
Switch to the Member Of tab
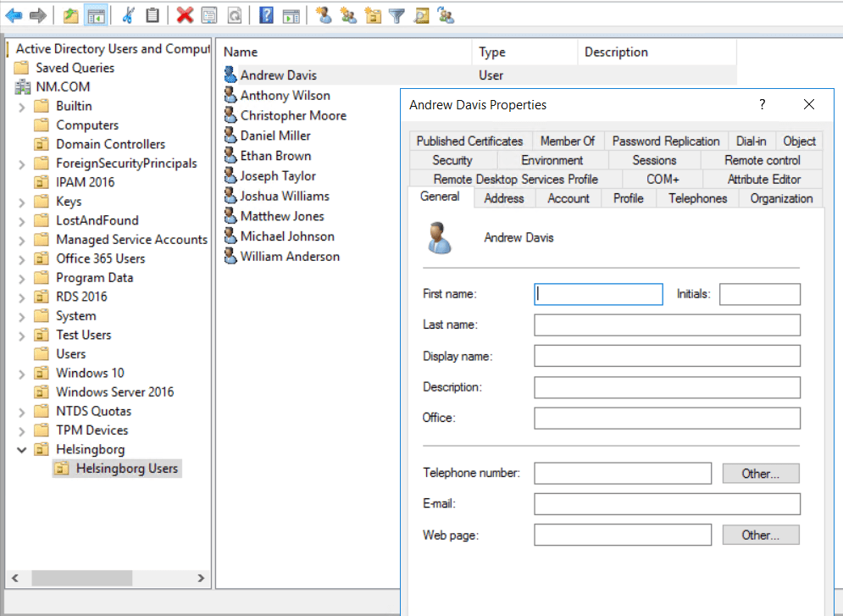(568, 141)
